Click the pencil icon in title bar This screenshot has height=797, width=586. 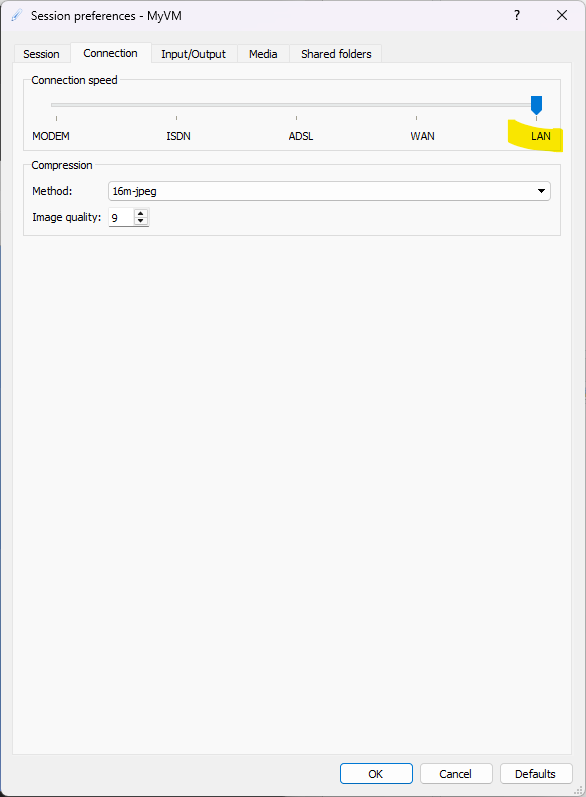coord(17,15)
